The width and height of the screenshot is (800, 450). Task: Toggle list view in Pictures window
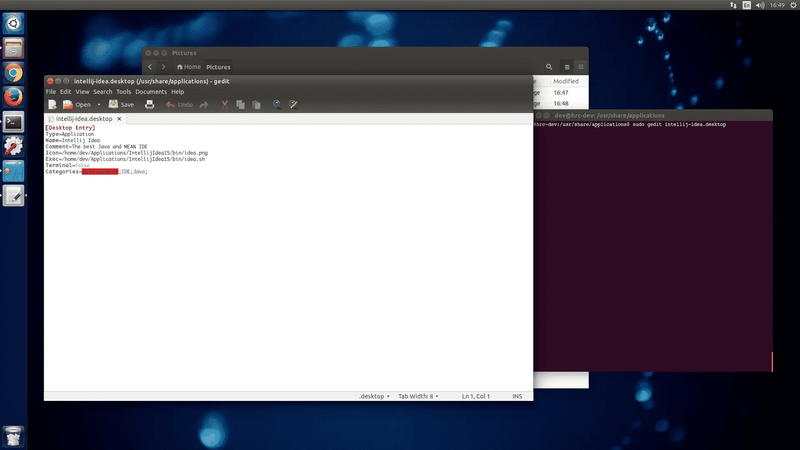pyautogui.click(x=566, y=67)
